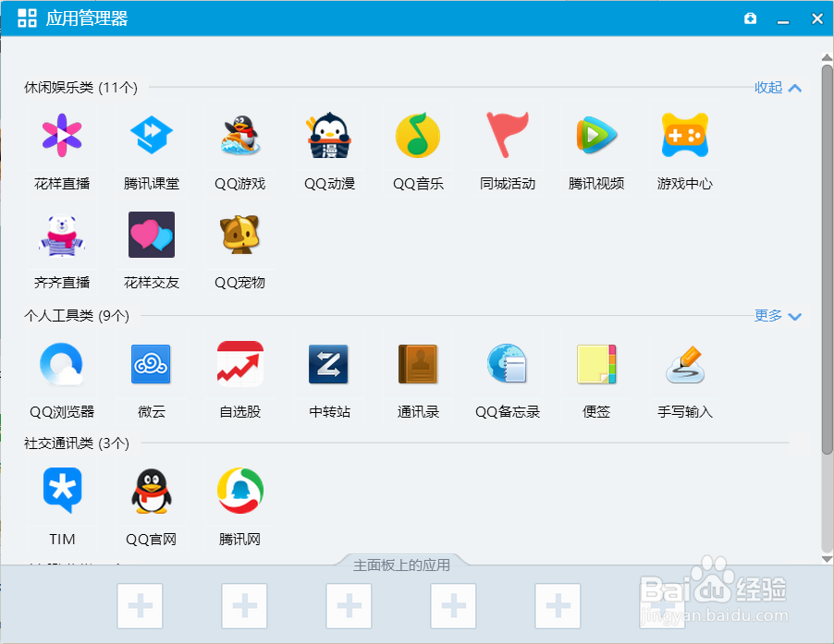Screen dimensions: 834x644
Task: Launch the TIM app
Action: (62, 490)
